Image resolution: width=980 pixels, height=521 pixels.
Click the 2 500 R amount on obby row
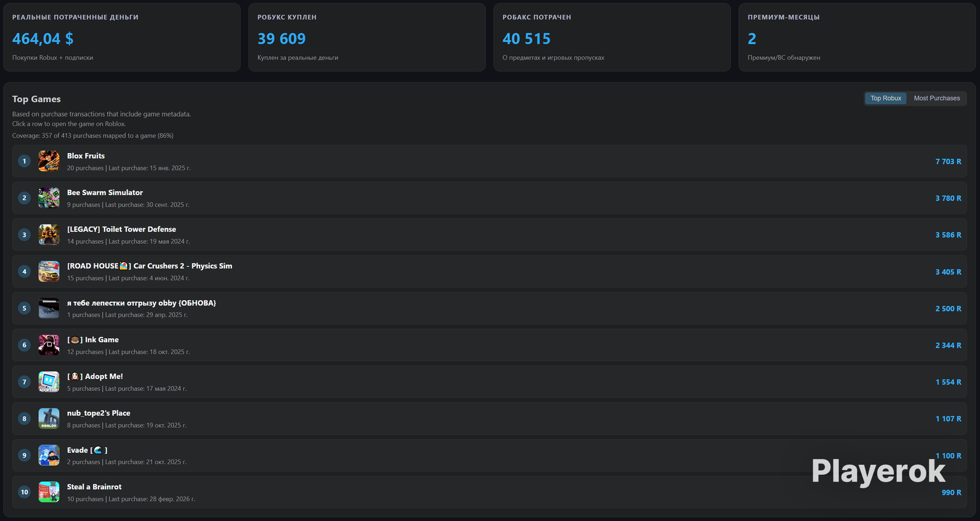point(948,308)
